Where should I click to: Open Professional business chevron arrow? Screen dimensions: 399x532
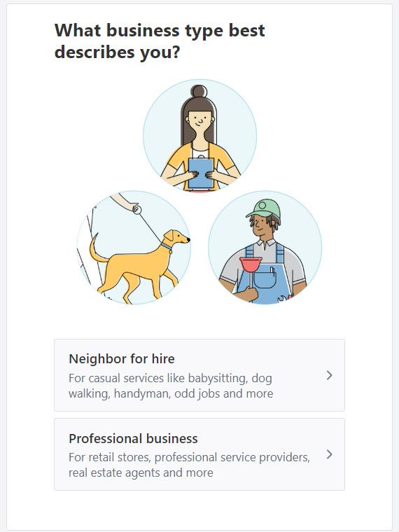click(329, 454)
